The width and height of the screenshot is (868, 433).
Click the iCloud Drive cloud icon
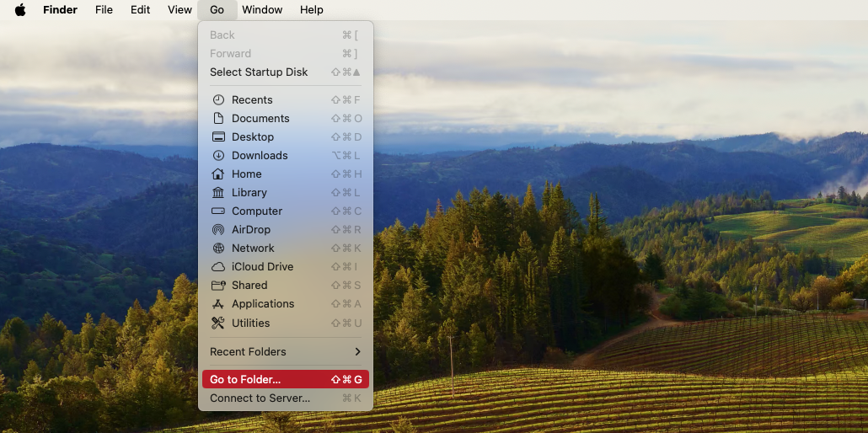point(218,267)
